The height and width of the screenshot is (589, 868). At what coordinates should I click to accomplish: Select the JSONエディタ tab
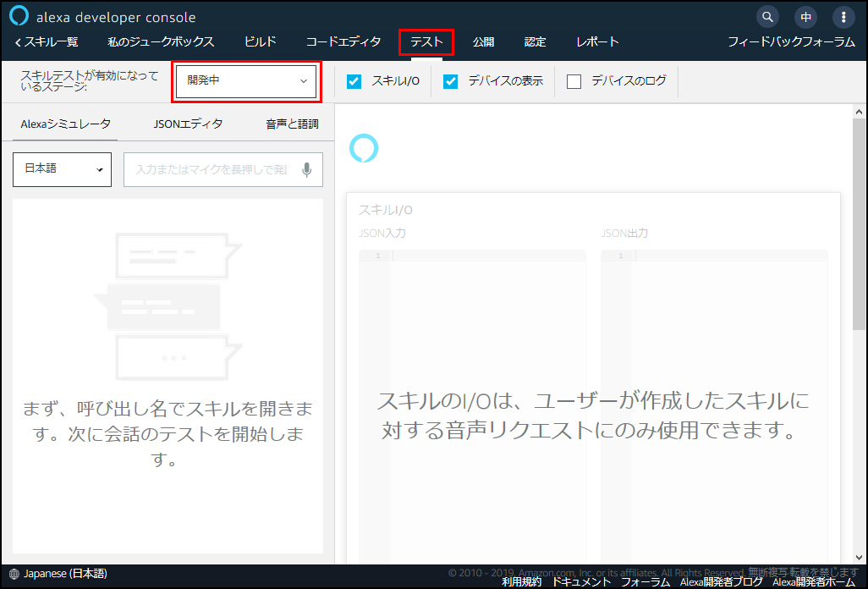188,124
